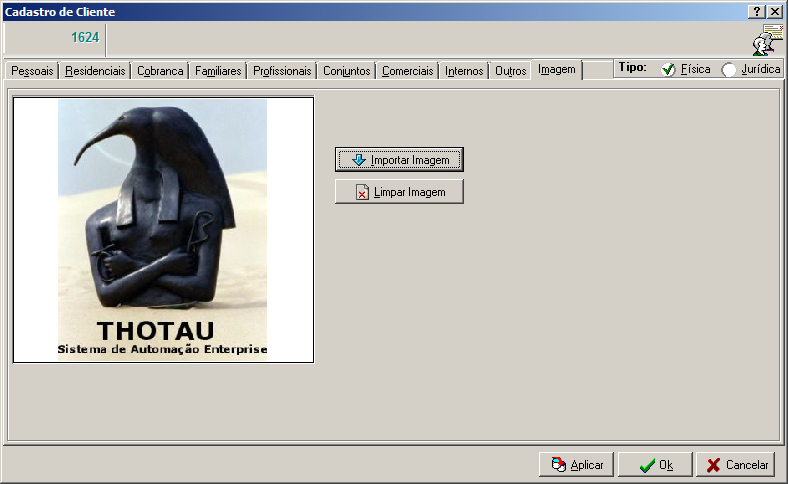Screen dimensions: 788x484
Task: Open the Familiares tab
Action: point(218,71)
